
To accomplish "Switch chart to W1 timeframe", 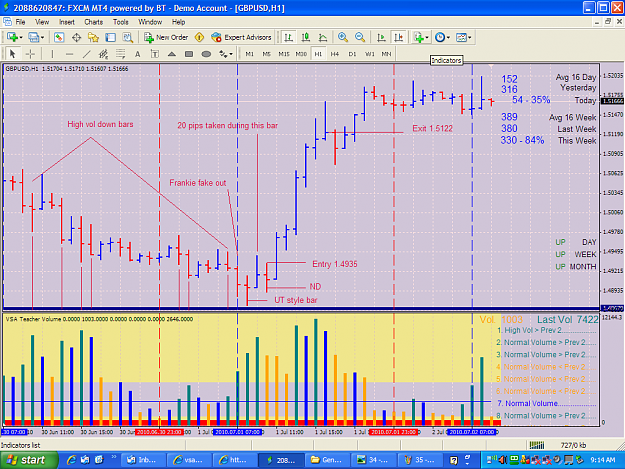I will click(370, 54).
